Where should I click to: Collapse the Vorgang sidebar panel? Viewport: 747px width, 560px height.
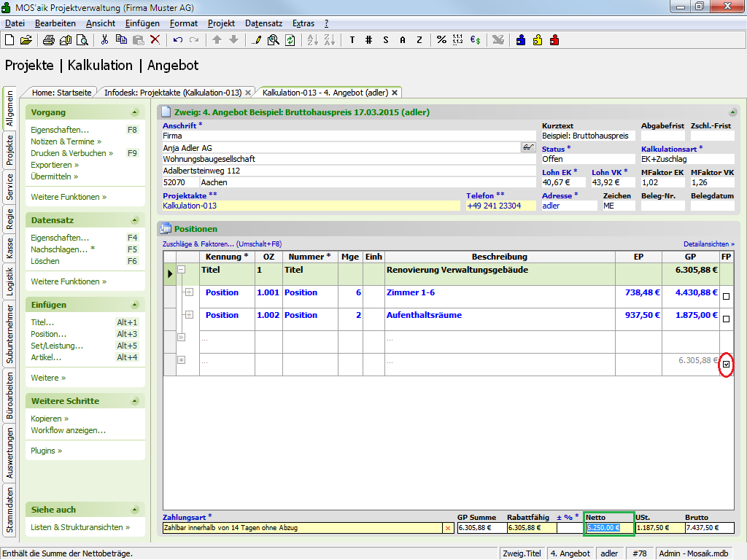pos(134,113)
